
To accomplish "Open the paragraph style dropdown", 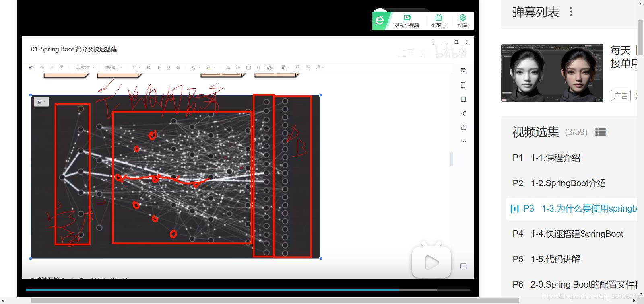I will coord(85,68).
